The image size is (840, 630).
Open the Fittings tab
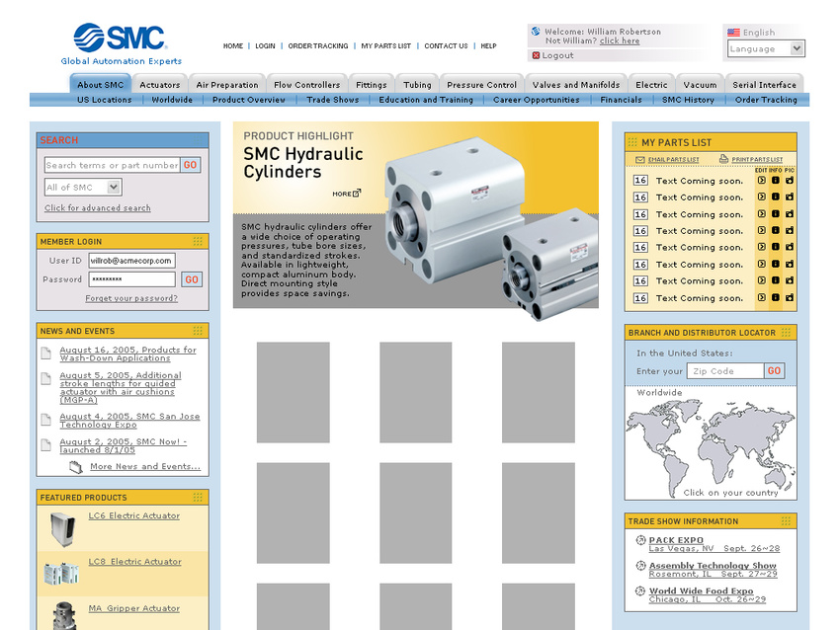[x=372, y=85]
